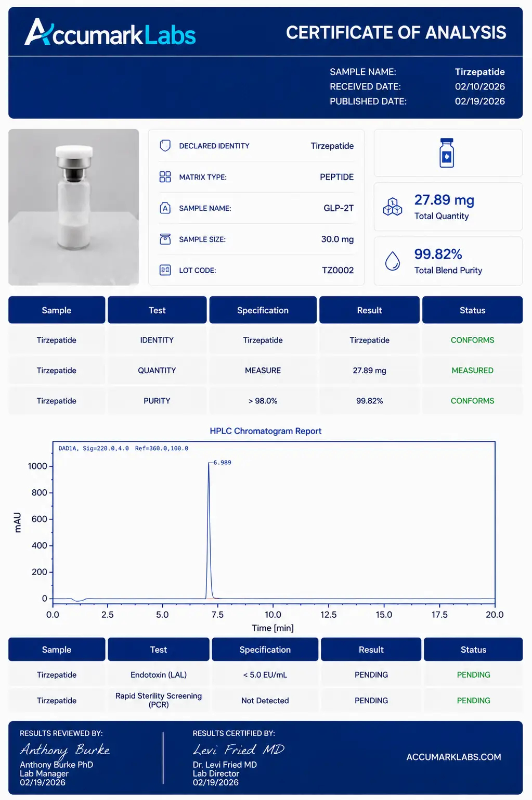
Task: Click the received date 02/10/2026
Action: [479, 86]
